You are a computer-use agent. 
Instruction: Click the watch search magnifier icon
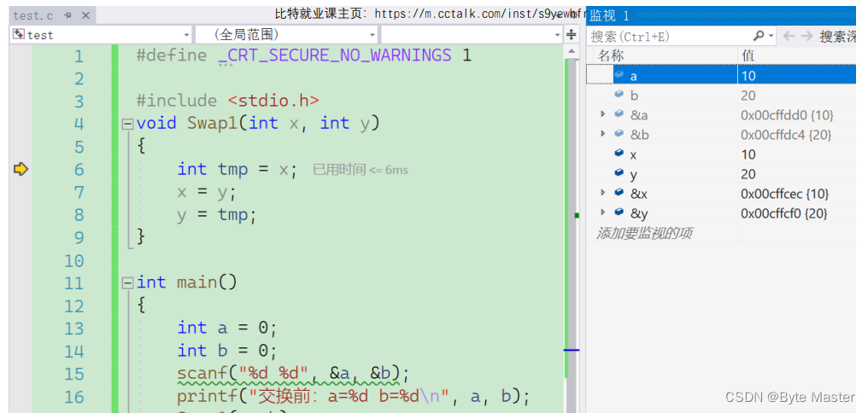point(759,36)
